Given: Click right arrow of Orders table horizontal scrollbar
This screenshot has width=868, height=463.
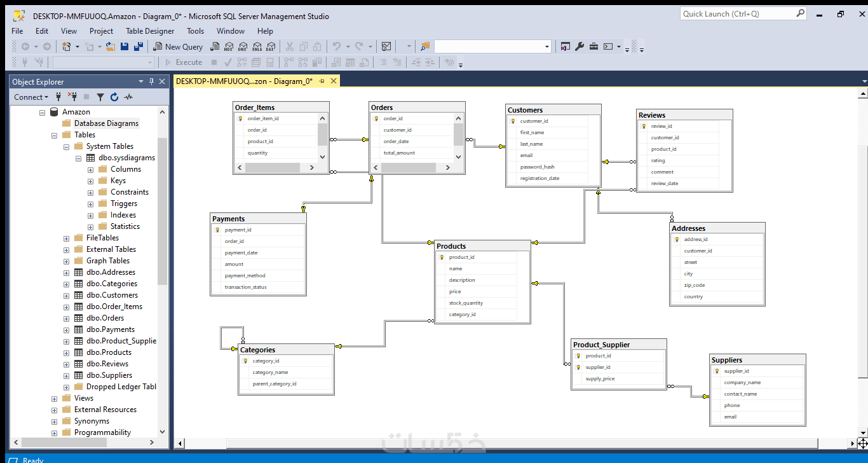Looking at the screenshot, I should tap(448, 167).
